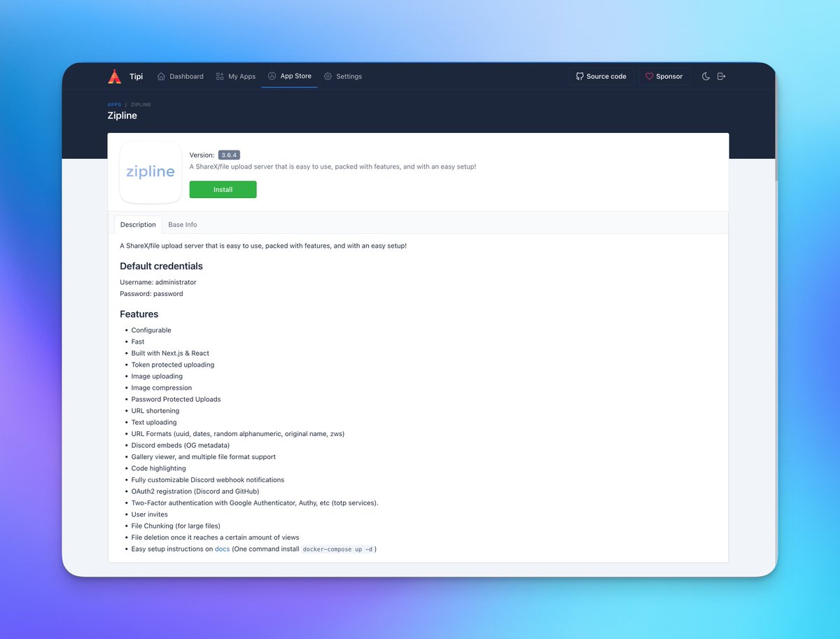Click the APPS breadcrumb link
840x639 pixels.
pyautogui.click(x=114, y=104)
